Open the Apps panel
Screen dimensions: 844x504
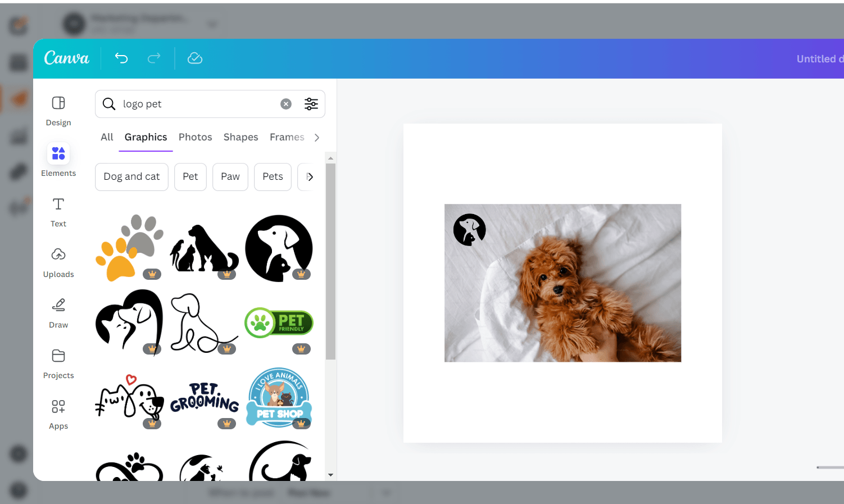[x=58, y=413]
